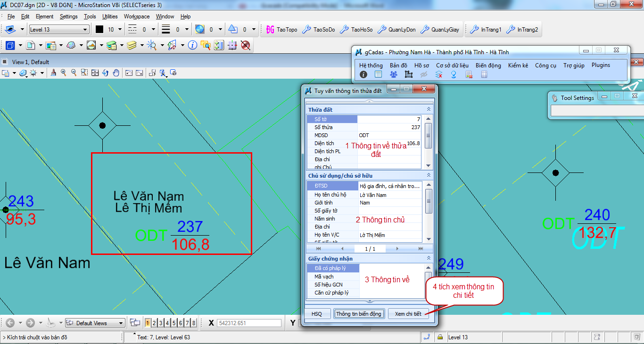The image size is (644, 344).
Task: Toggle view number 2 button
Action: [154, 323]
